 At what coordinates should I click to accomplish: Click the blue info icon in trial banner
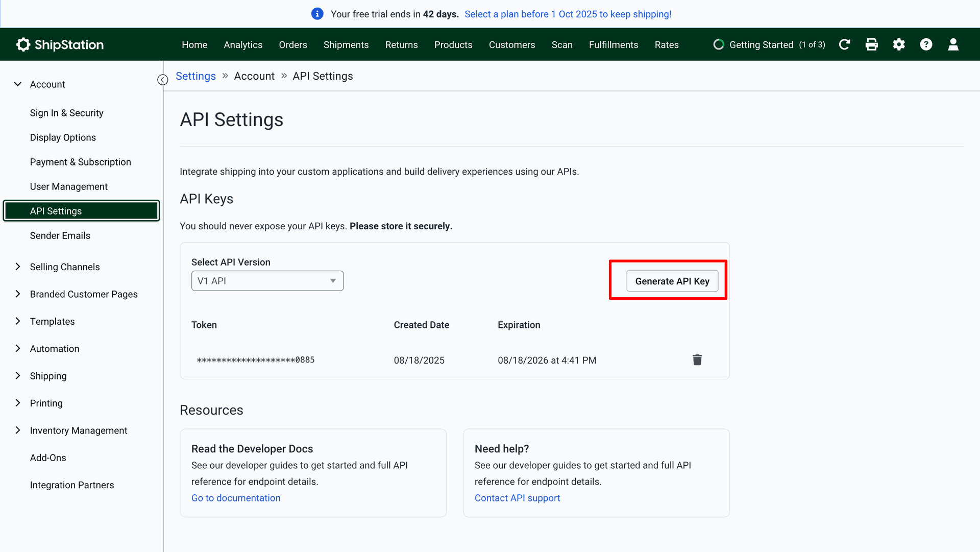(x=317, y=14)
